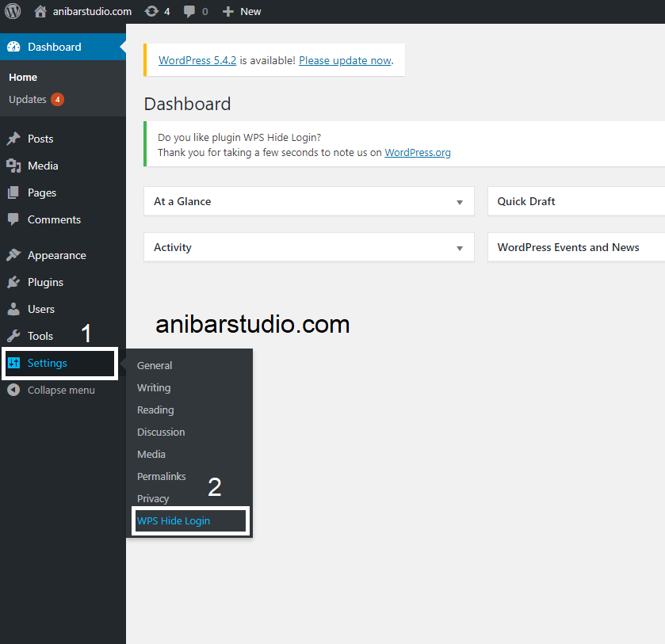Open the Users menu label

click(41, 309)
